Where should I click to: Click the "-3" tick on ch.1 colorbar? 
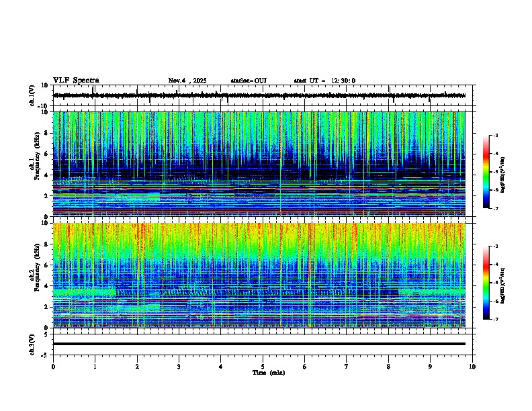[x=496, y=135]
